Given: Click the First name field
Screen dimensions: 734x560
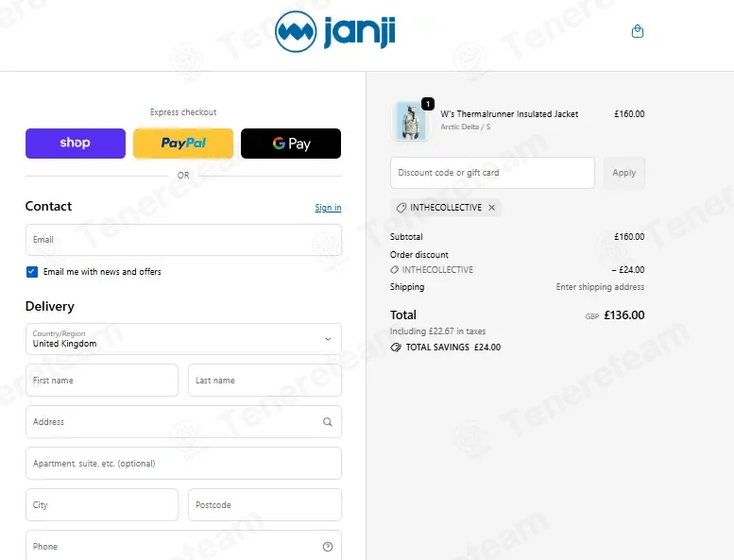Looking at the screenshot, I should (x=102, y=381).
